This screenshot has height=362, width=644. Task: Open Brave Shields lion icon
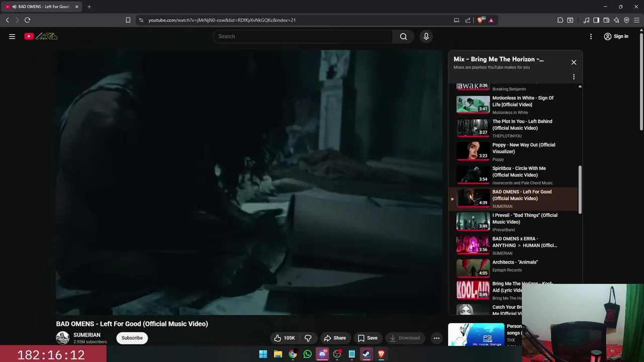pos(481,20)
